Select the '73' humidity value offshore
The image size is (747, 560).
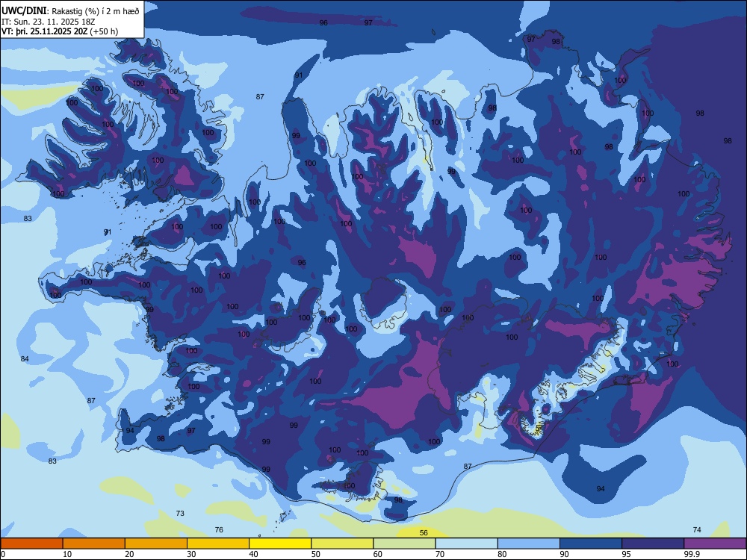click(180, 514)
